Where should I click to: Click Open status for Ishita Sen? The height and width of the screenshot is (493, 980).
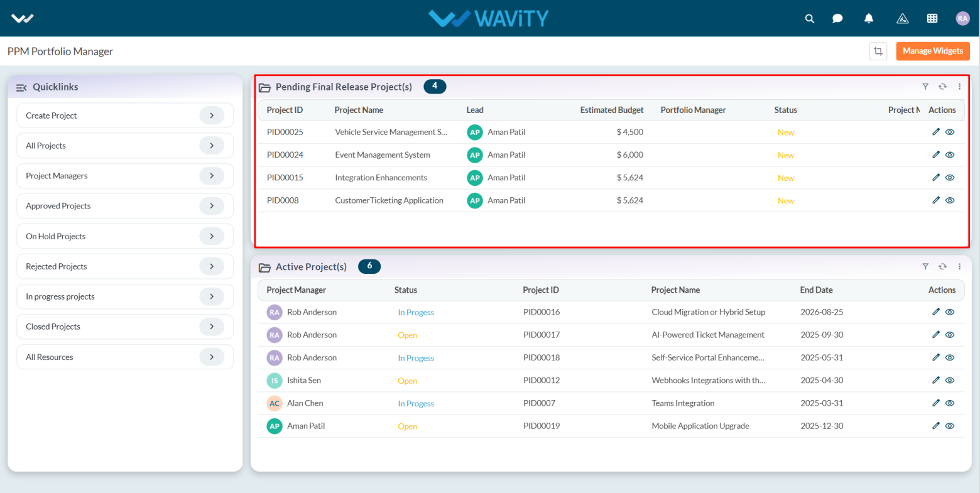[x=407, y=381]
